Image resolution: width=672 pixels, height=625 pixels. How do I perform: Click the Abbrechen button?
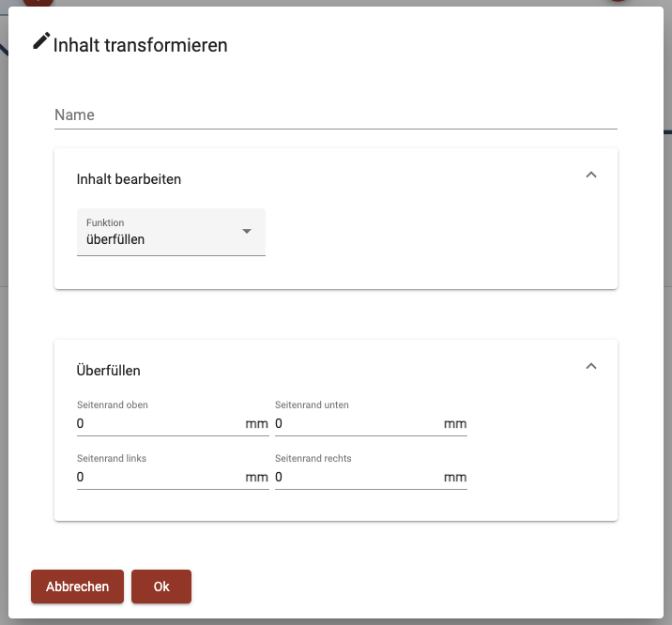click(77, 587)
